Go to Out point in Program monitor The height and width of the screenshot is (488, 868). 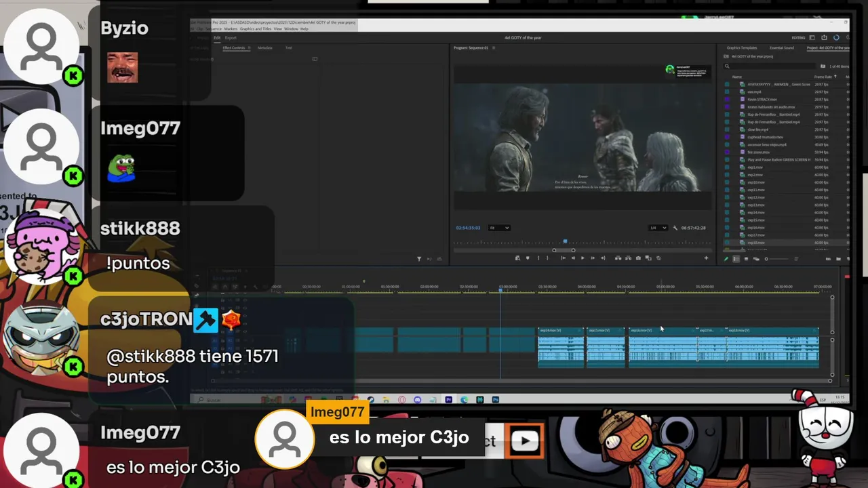(x=603, y=258)
